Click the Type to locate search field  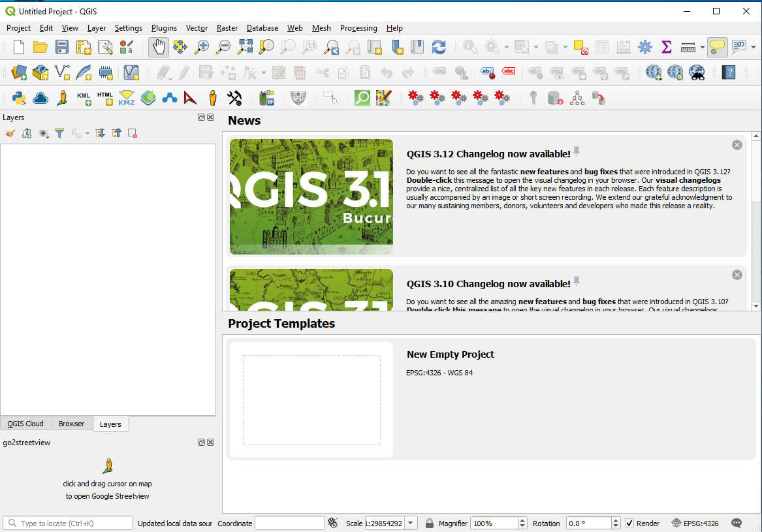pos(68,524)
